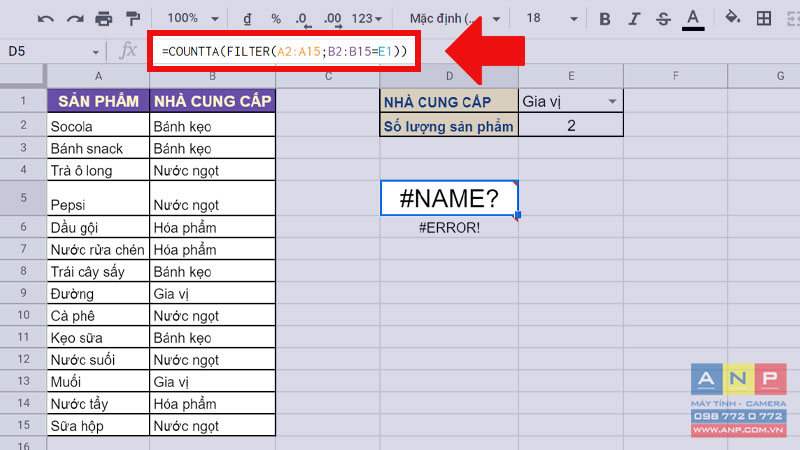Select Gia vị in row 9

(212, 293)
